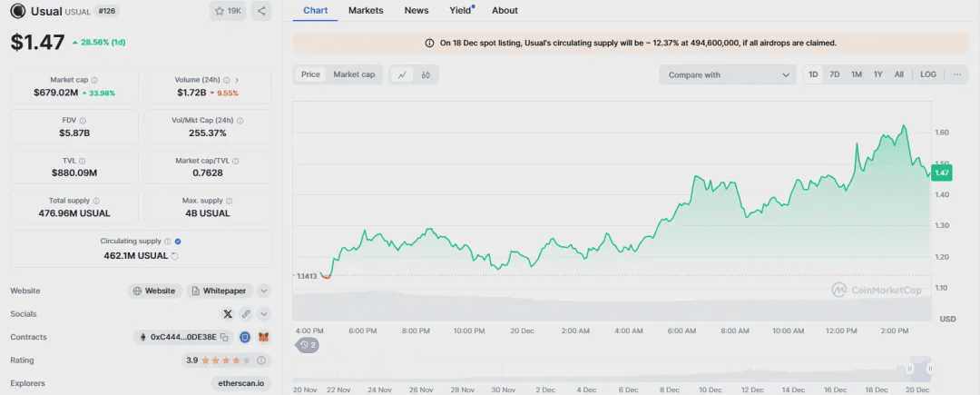Switch chart to Market cap mode
Viewport: 980px width, 395px height.
tap(354, 74)
